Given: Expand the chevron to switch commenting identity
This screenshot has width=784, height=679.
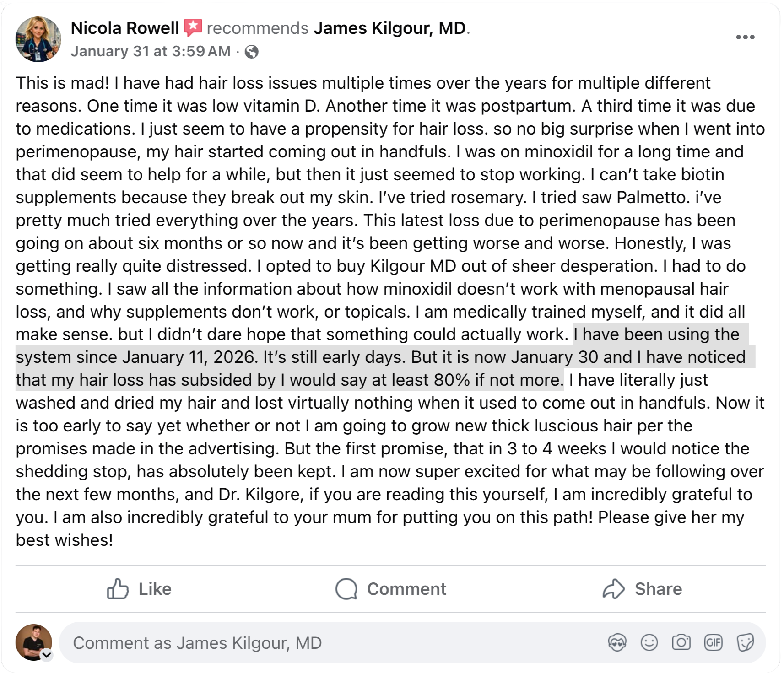Looking at the screenshot, I should 48,656.
